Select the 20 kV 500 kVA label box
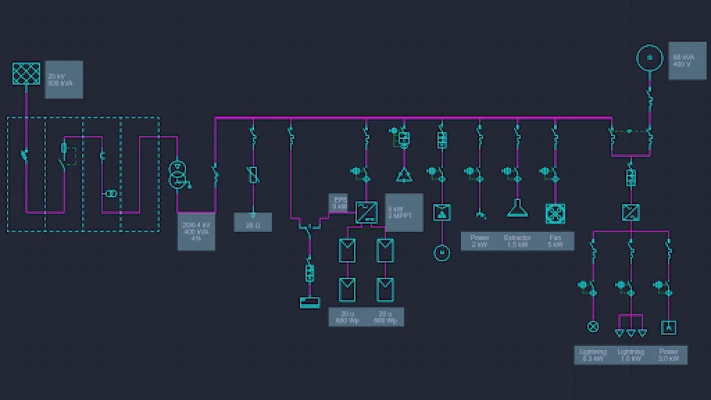711x400 pixels. click(64, 80)
